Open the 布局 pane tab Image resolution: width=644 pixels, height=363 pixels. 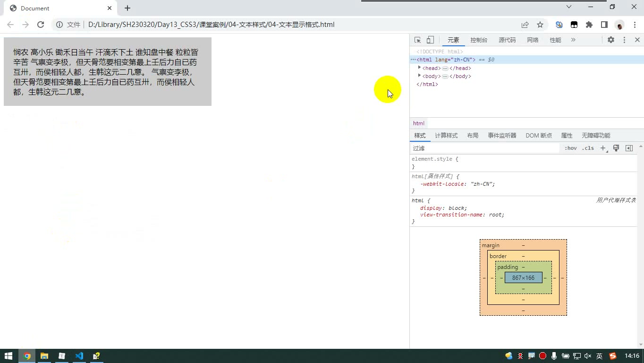(473, 136)
